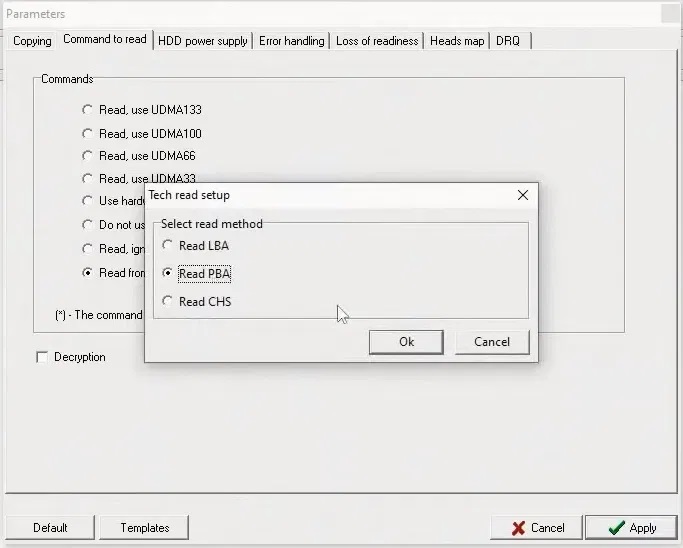Select Read, use UDMA133 option
The image size is (683, 548).
(88, 110)
